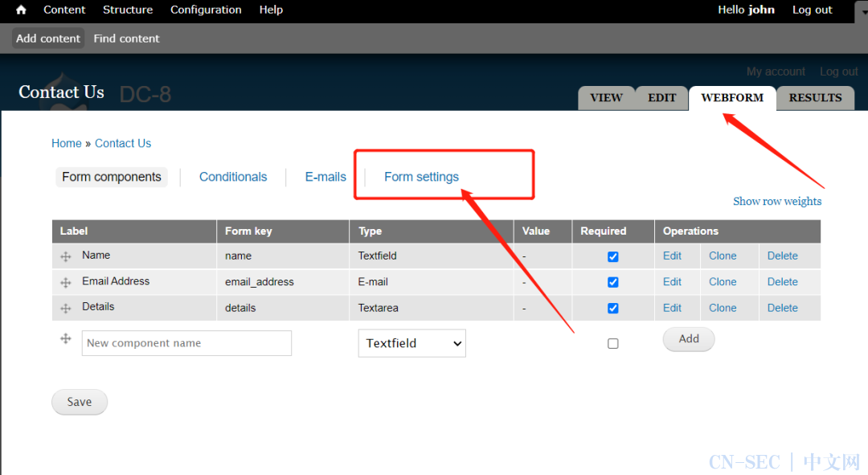Delete the Details component
The image size is (868, 475).
[x=782, y=308]
